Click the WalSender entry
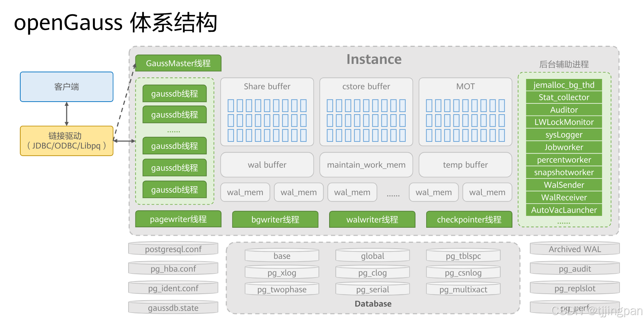 [x=564, y=185]
